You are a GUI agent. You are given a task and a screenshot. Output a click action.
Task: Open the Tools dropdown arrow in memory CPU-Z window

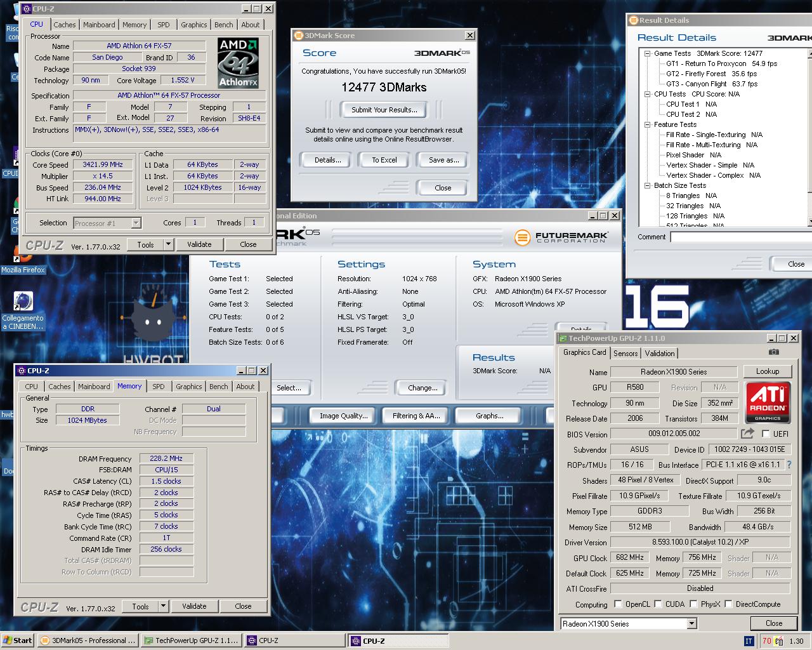(x=163, y=606)
